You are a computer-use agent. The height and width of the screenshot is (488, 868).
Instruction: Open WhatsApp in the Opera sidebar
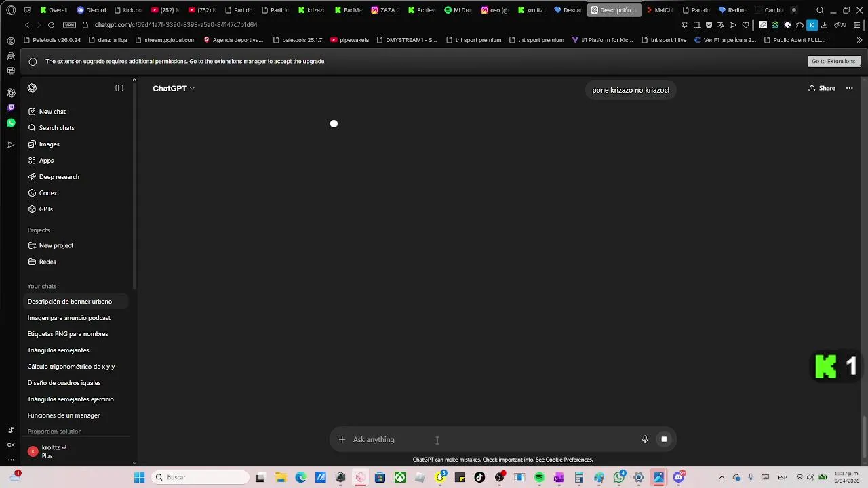(11, 123)
